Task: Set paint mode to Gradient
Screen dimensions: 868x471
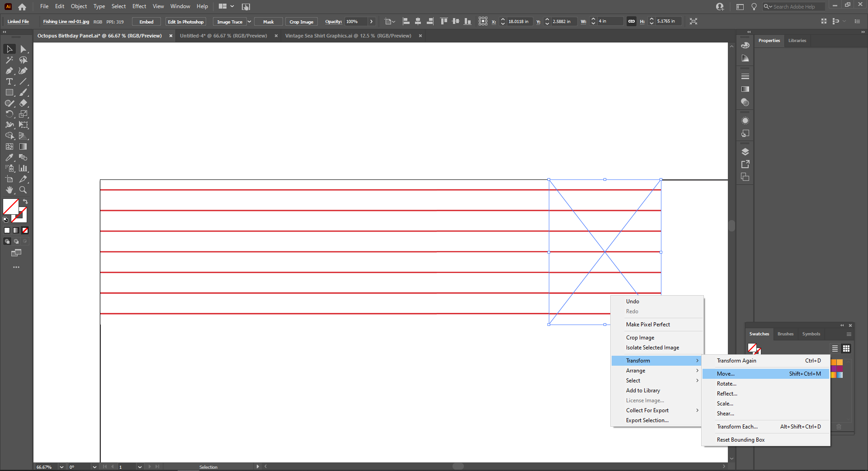Action: [16, 231]
